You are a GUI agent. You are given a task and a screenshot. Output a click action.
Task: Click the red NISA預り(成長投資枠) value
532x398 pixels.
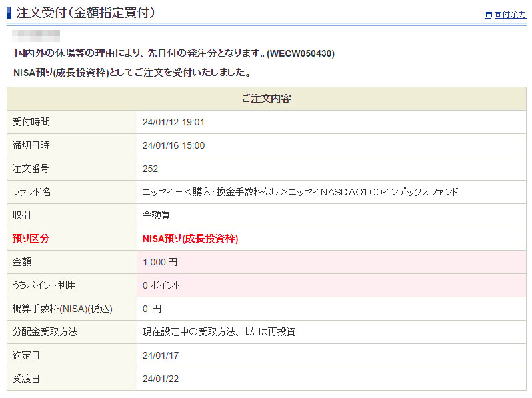[191, 239]
